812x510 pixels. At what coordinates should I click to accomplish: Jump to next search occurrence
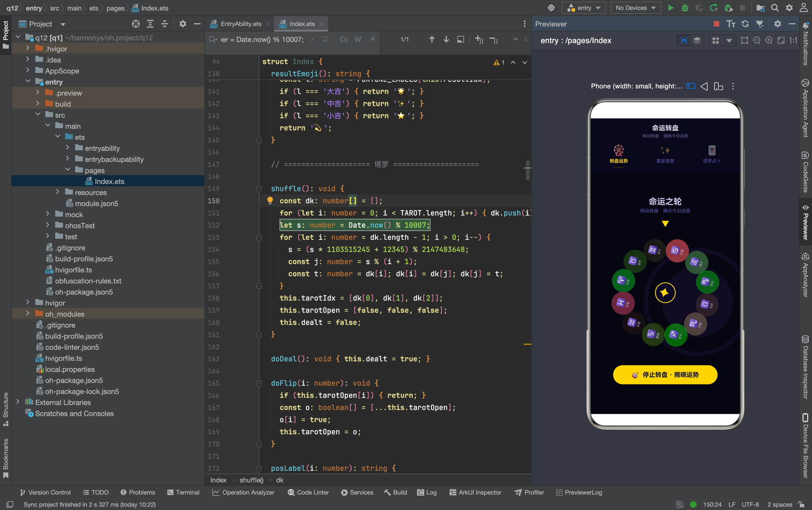coord(446,40)
